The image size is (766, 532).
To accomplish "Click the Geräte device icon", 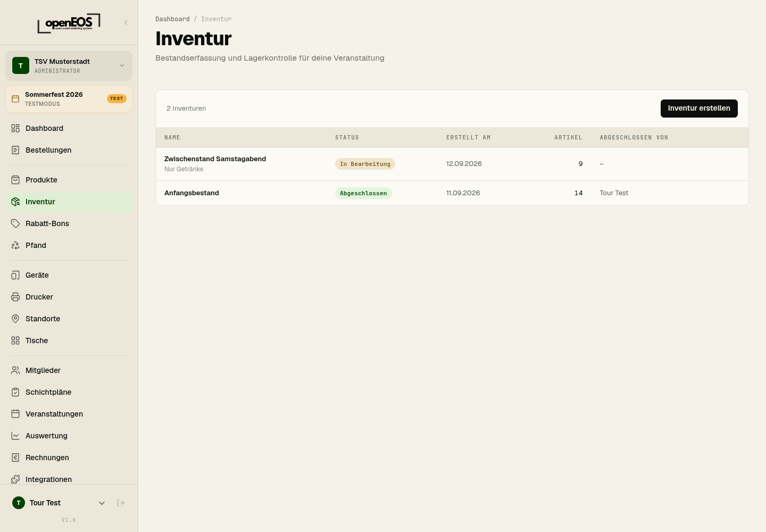I will coord(15,275).
